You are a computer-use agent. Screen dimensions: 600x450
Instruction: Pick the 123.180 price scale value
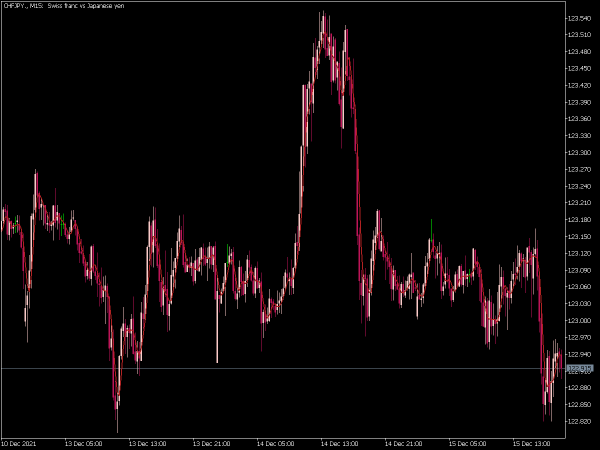pyautogui.click(x=579, y=220)
